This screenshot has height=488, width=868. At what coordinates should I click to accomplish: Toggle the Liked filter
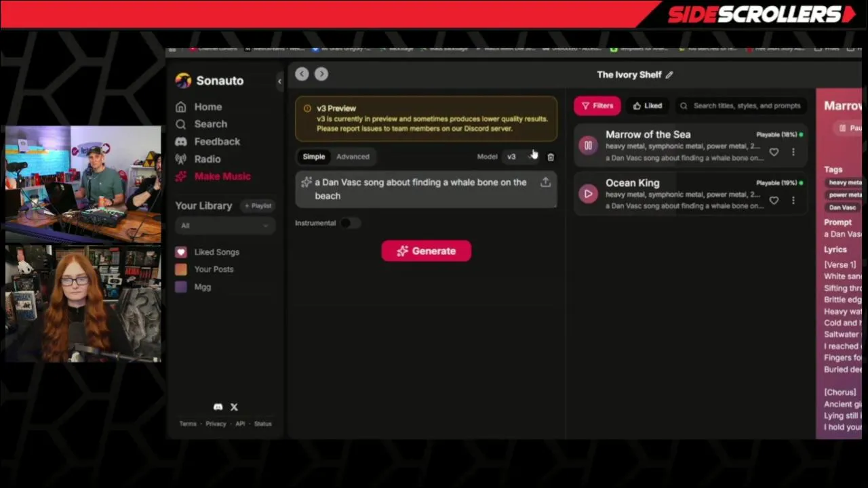(x=647, y=106)
